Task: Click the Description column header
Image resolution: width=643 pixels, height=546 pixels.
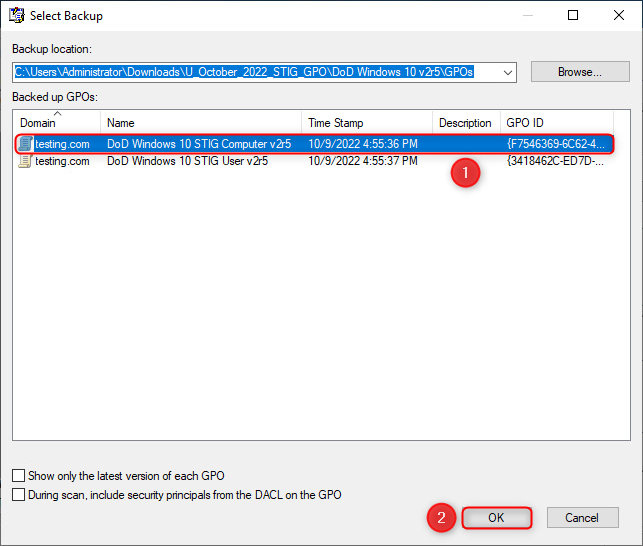Action: coord(465,123)
